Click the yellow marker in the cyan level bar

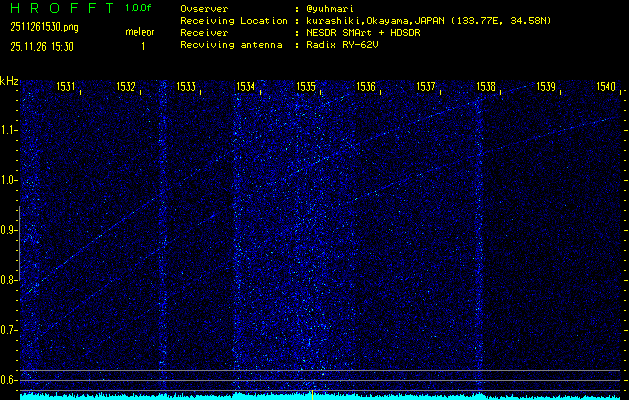(x=312, y=394)
